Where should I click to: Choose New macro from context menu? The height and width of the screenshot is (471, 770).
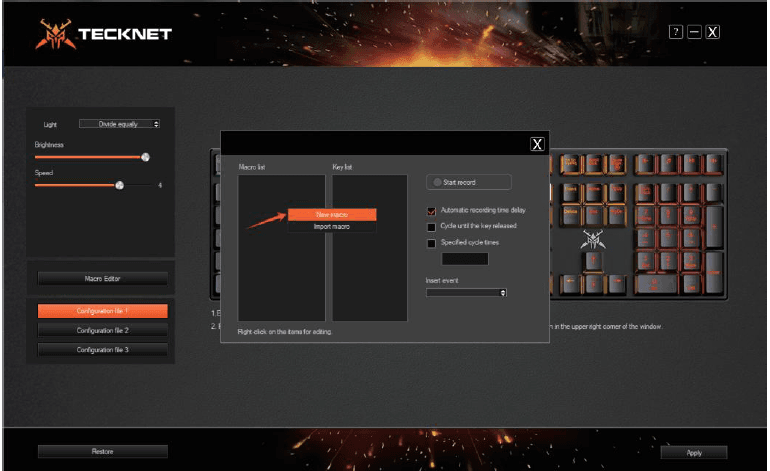[x=331, y=215]
